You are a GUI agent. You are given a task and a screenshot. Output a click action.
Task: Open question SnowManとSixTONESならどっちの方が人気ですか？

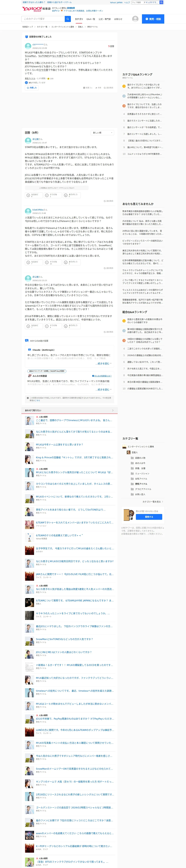[x=64, y=639]
